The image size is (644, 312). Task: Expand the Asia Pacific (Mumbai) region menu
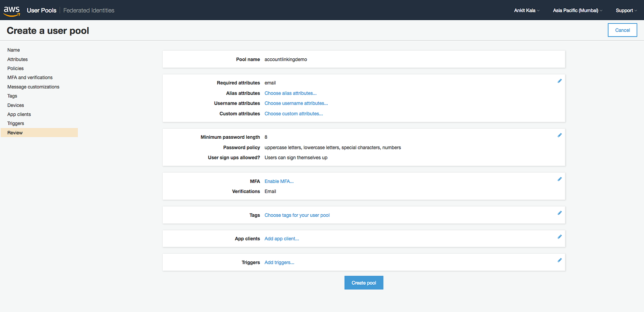[577, 10]
